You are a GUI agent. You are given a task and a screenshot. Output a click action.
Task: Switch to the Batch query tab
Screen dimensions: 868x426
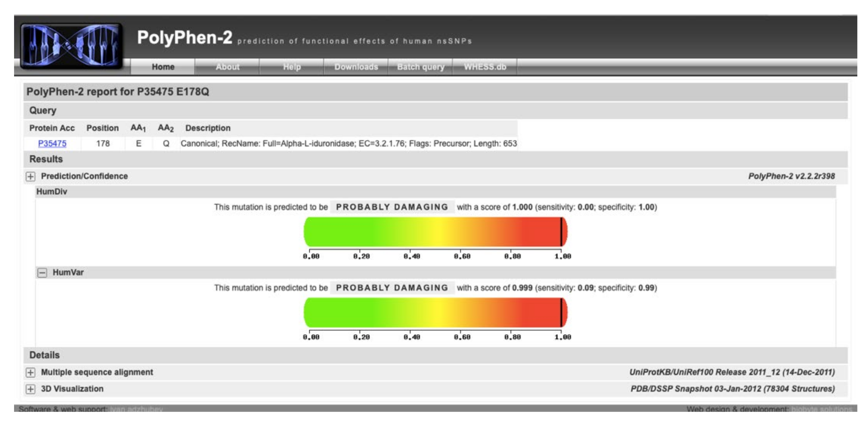421,67
